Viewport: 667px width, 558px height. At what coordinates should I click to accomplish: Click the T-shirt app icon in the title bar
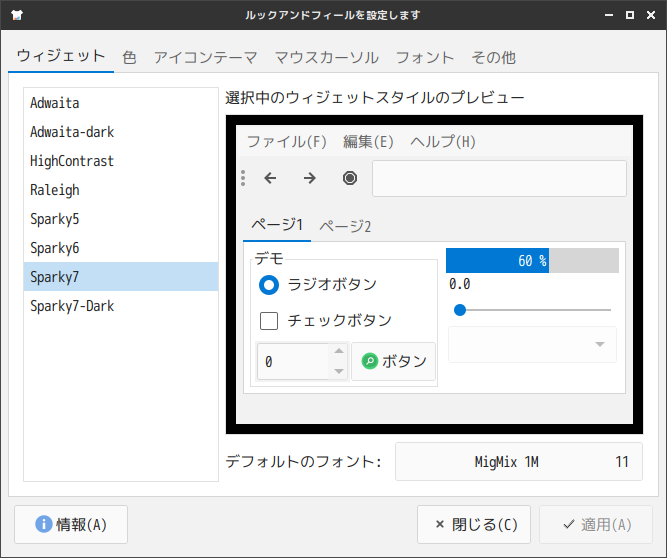point(17,15)
